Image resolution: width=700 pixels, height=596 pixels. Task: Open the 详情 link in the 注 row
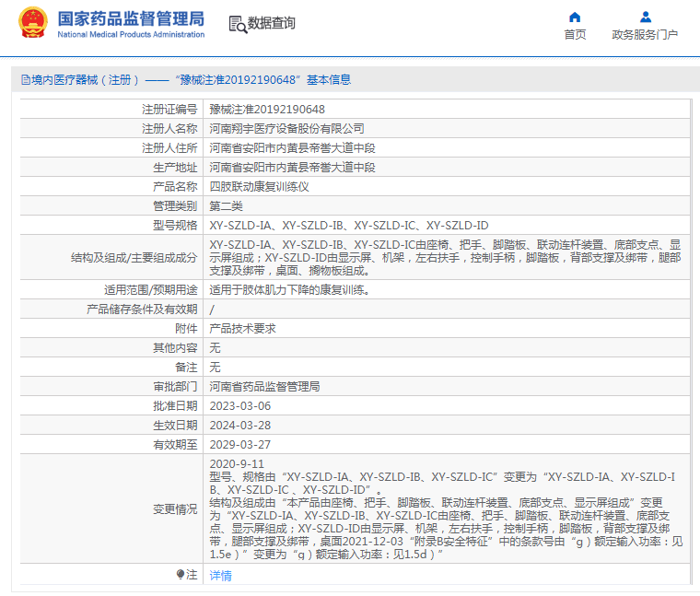pos(220,575)
